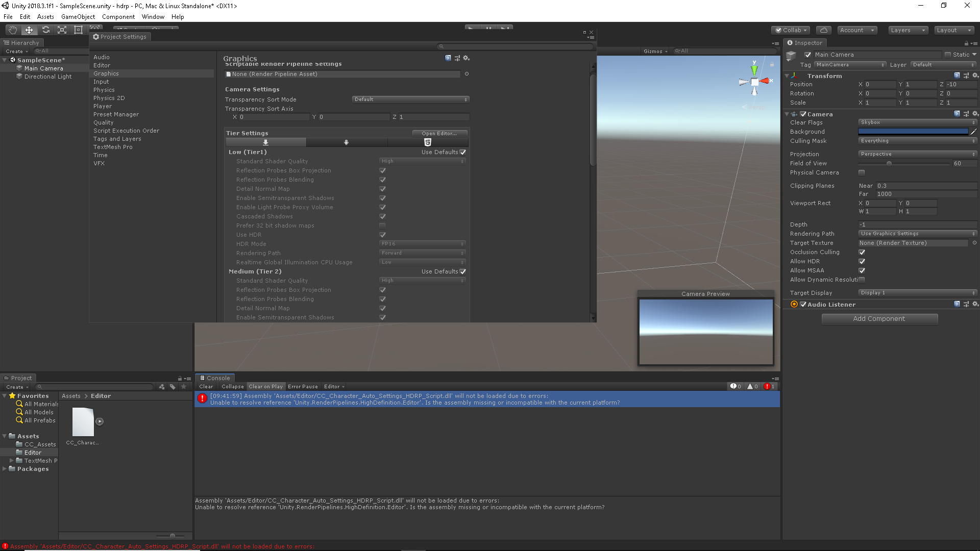Switch to the Console tab

click(214, 378)
